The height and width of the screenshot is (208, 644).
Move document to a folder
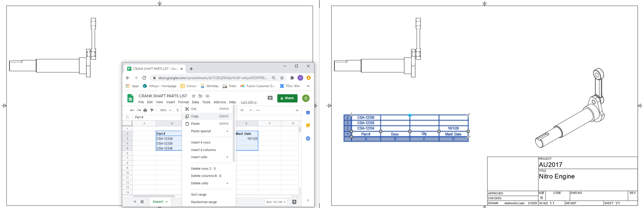point(201,96)
